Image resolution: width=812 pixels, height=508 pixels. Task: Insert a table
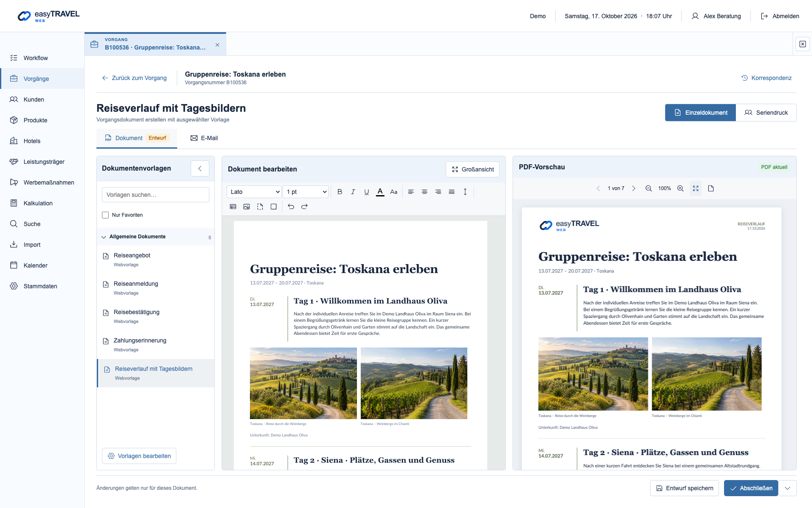pos(233,207)
